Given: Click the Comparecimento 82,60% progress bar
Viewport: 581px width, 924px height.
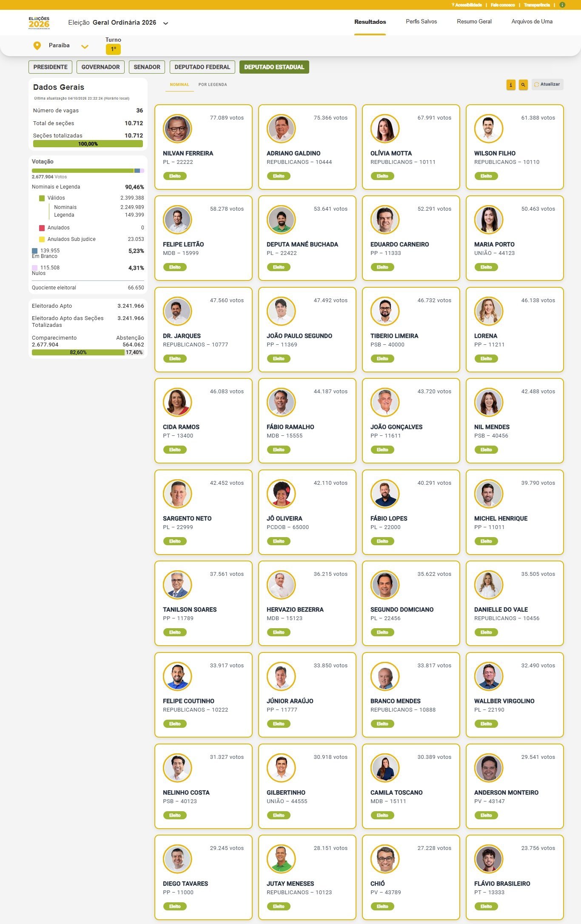Looking at the screenshot, I should [78, 352].
